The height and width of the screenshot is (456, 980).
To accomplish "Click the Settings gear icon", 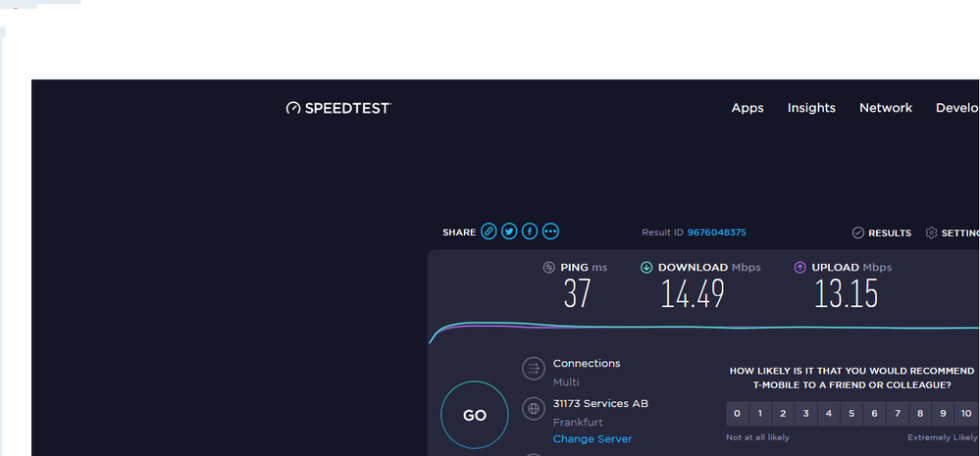I will coord(931,233).
